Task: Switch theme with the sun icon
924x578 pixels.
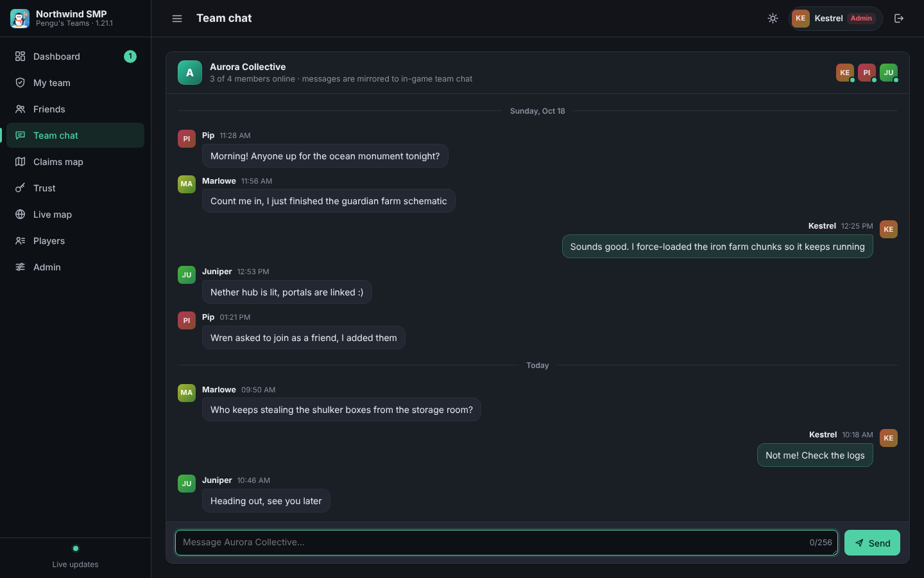Action: click(x=773, y=19)
